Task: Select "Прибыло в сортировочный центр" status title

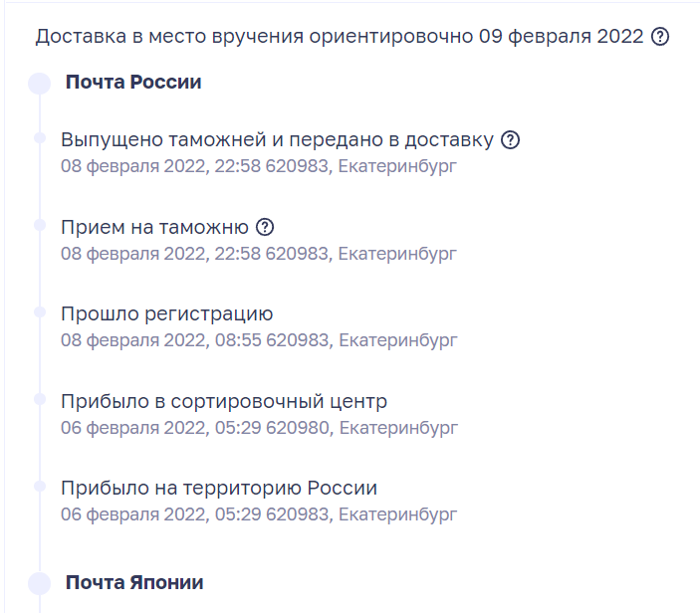Action: [x=224, y=401]
